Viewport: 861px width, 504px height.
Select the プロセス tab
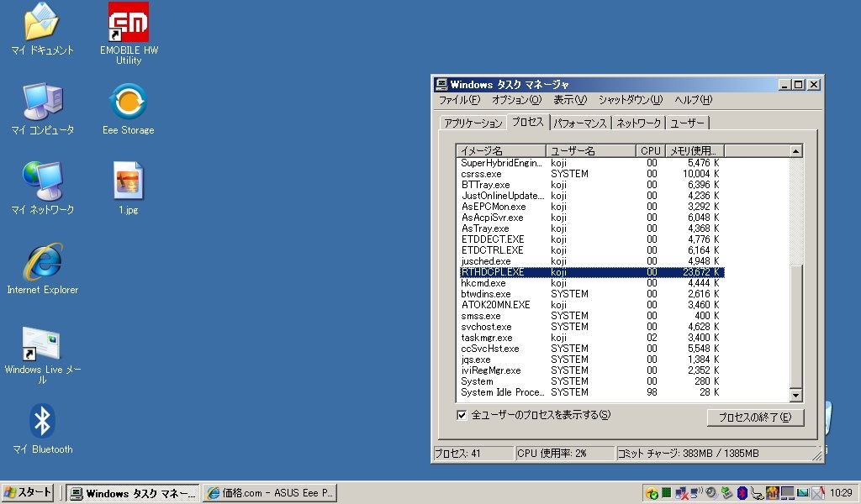[528, 122]
